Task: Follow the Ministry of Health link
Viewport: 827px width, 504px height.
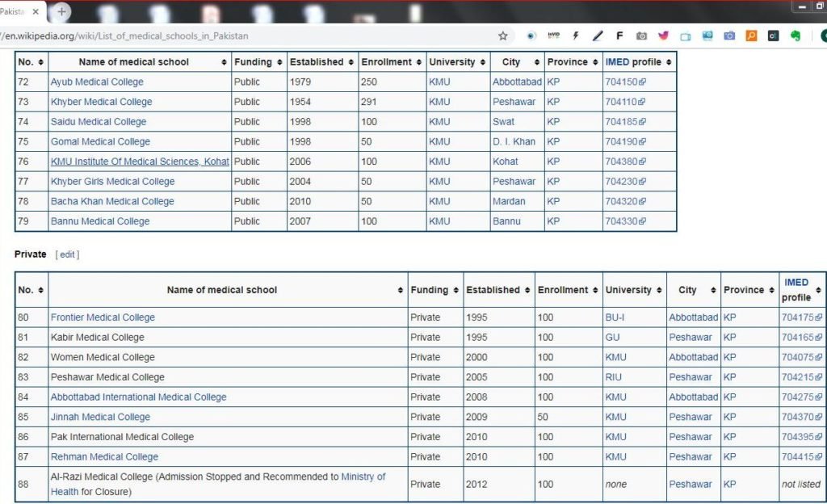Action: tap(363, 477)
